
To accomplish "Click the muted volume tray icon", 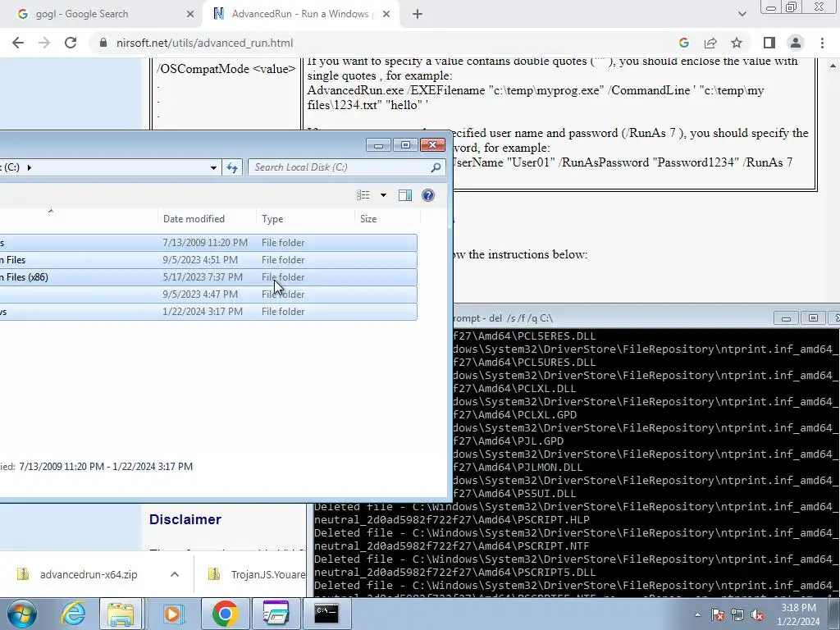I will 757,614.
